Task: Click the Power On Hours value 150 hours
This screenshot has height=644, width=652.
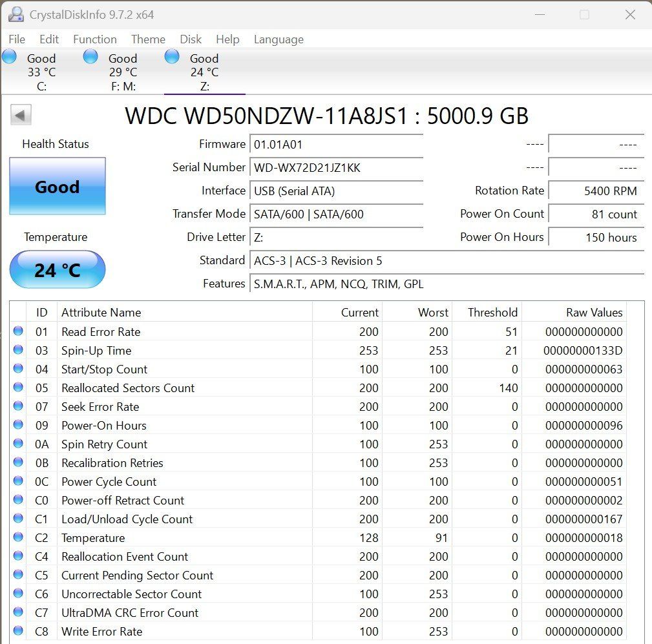Action: point(596,238)
